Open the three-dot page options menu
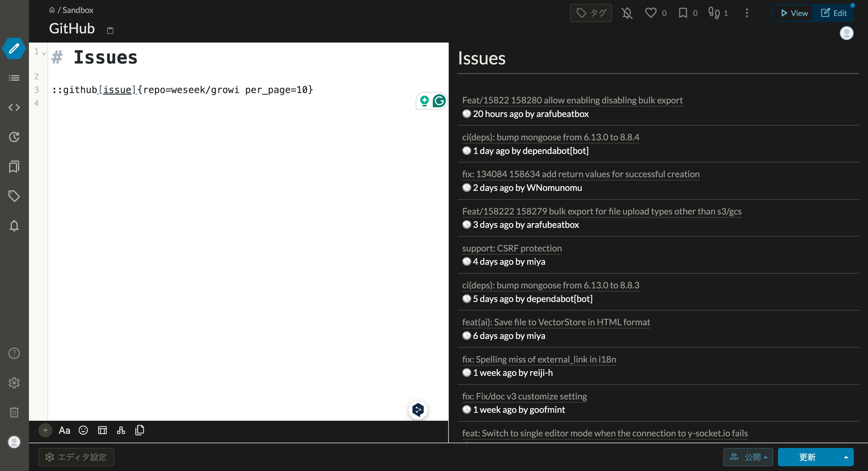This screenshot has width=868, height=471. pyautogui.click(x=747, y=13)
